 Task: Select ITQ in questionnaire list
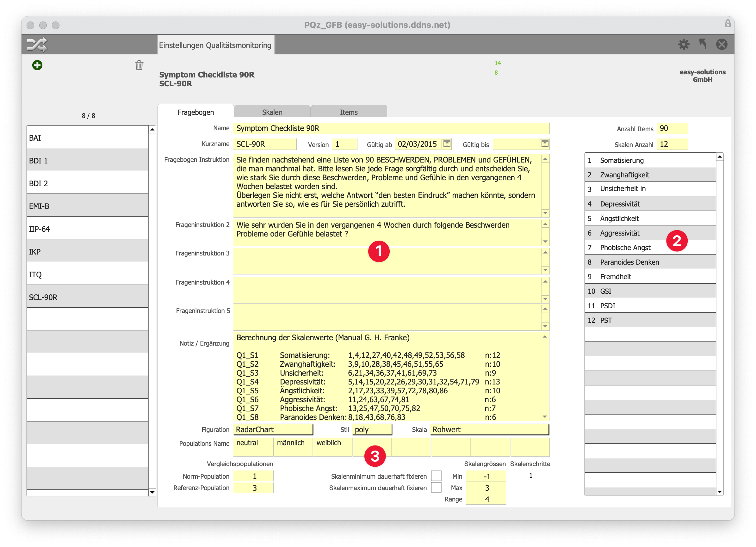pyautogui.click(x=87, y=274)
